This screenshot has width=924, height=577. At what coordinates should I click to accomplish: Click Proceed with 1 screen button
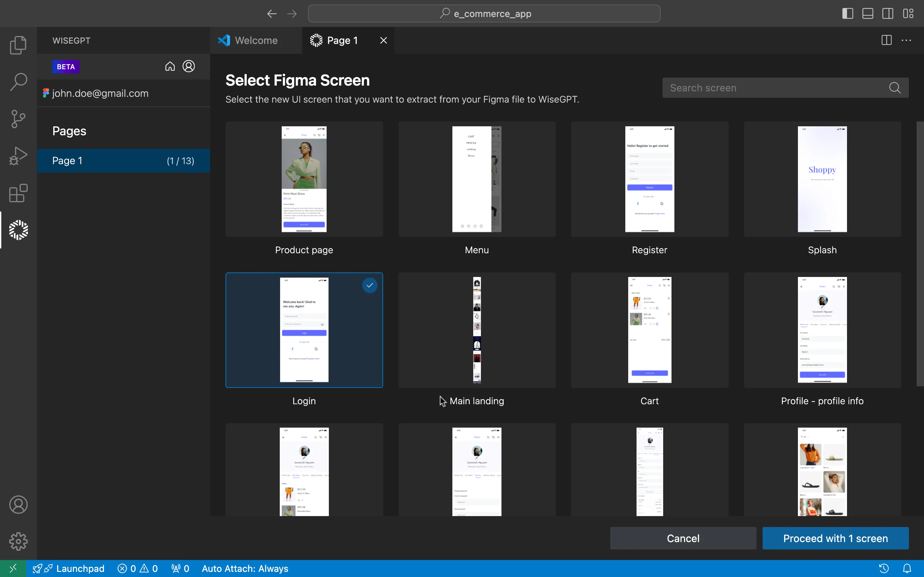(835, 538)
